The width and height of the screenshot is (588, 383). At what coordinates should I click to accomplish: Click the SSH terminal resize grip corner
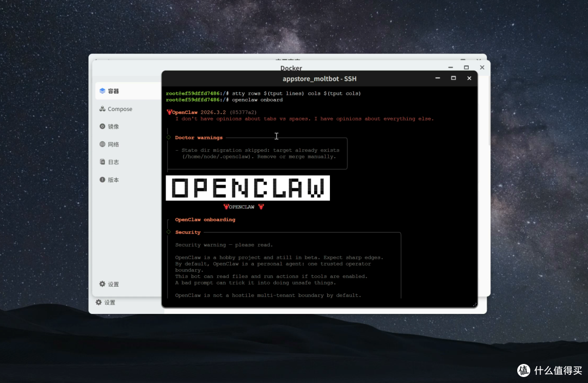(475, 305)
